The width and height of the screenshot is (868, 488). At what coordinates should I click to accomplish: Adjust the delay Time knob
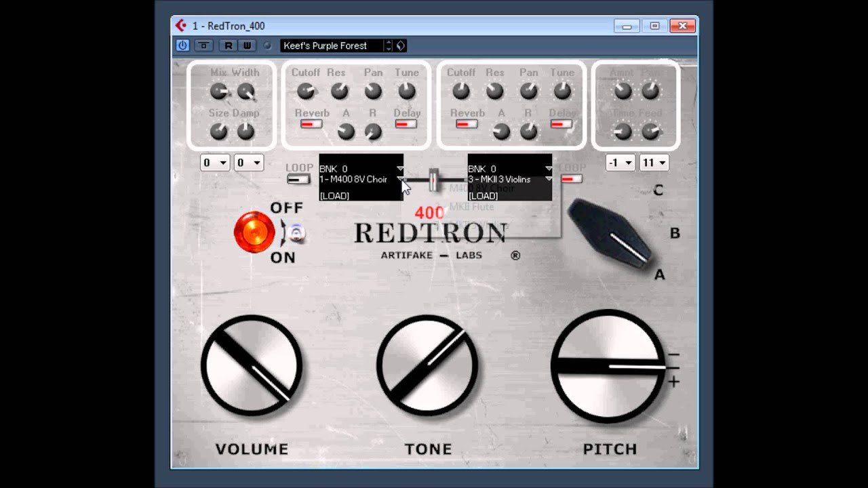coord(623,131)
